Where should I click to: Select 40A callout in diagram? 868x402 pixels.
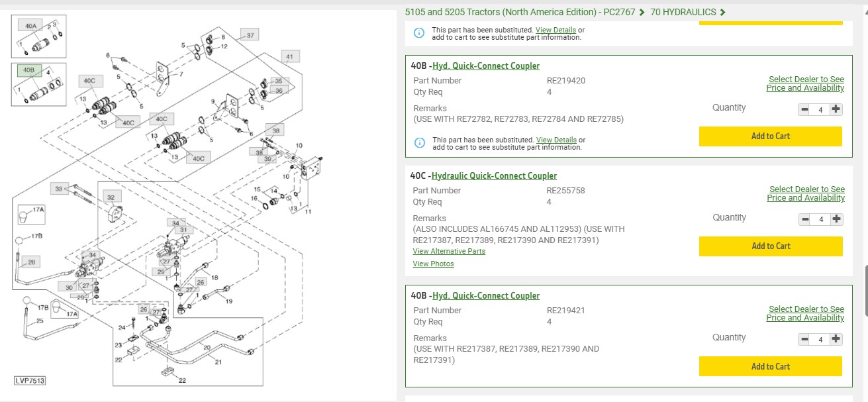point(30,26)
